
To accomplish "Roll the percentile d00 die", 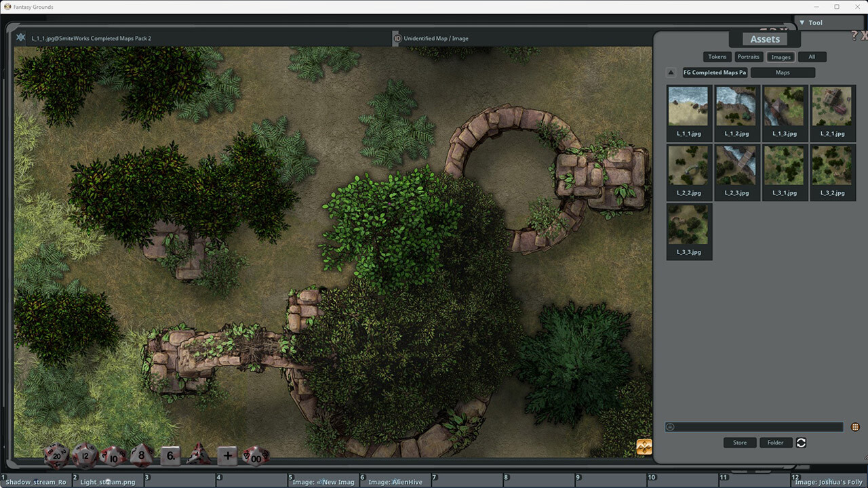I will (256, 457).
